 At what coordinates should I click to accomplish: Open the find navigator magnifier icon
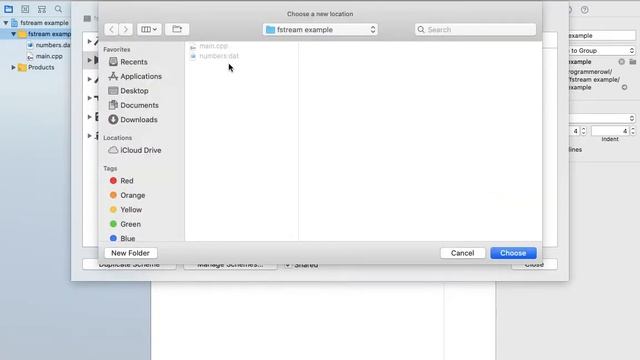coord(58,9)
